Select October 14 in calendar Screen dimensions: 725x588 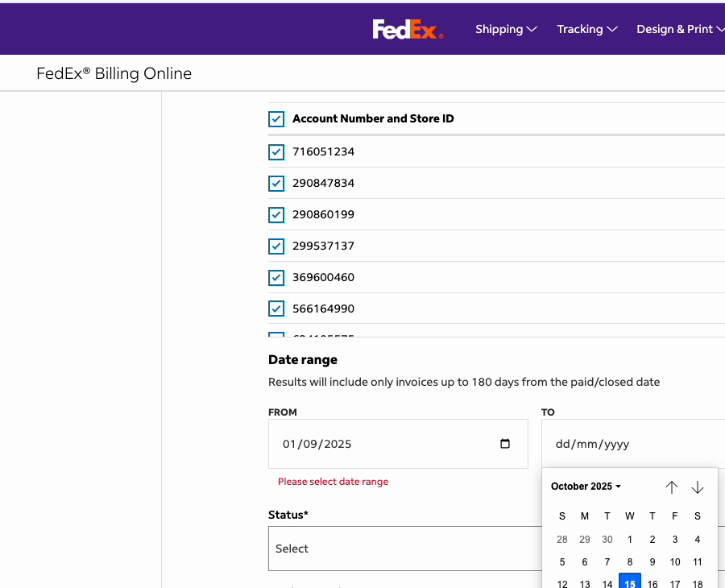tap(607, 583)
